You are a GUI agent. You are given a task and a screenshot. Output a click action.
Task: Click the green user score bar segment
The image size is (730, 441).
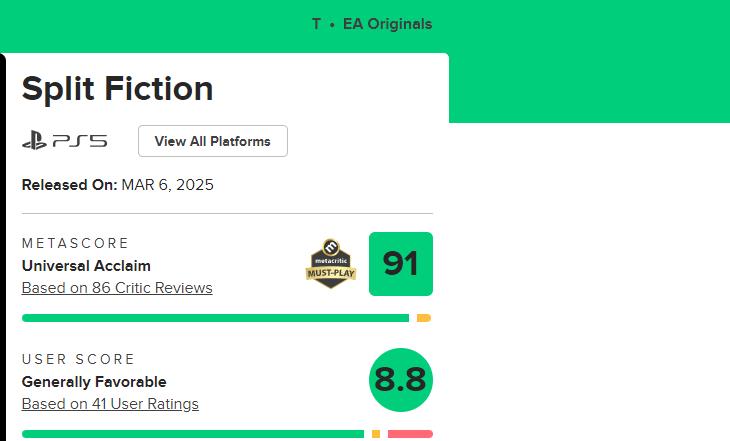click(192, 434)
